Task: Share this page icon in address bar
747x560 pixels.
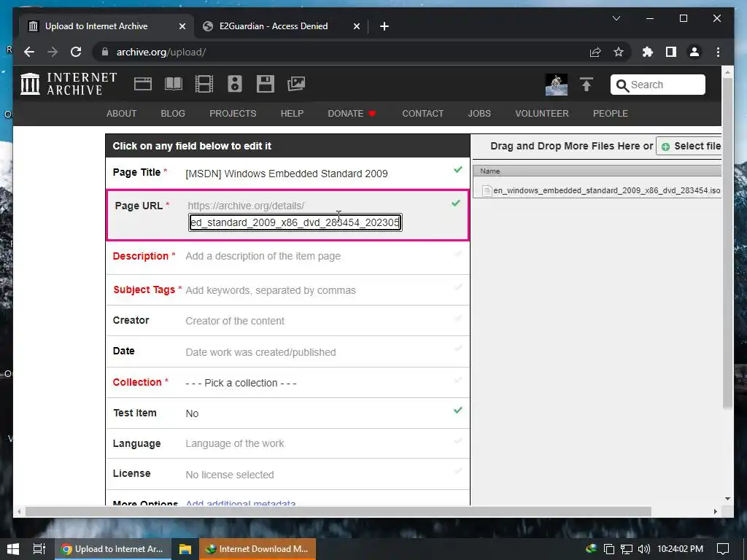Action: (595, 52)
